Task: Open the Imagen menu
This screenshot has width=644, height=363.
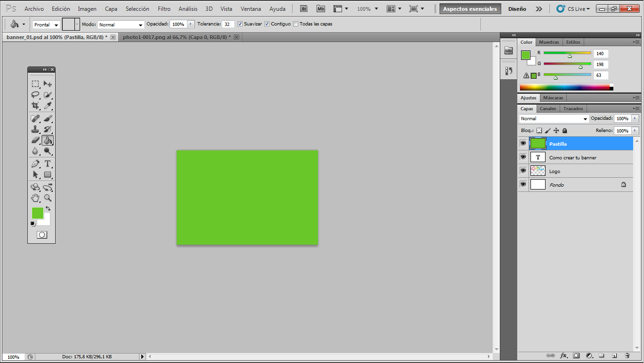Action: 87,9
